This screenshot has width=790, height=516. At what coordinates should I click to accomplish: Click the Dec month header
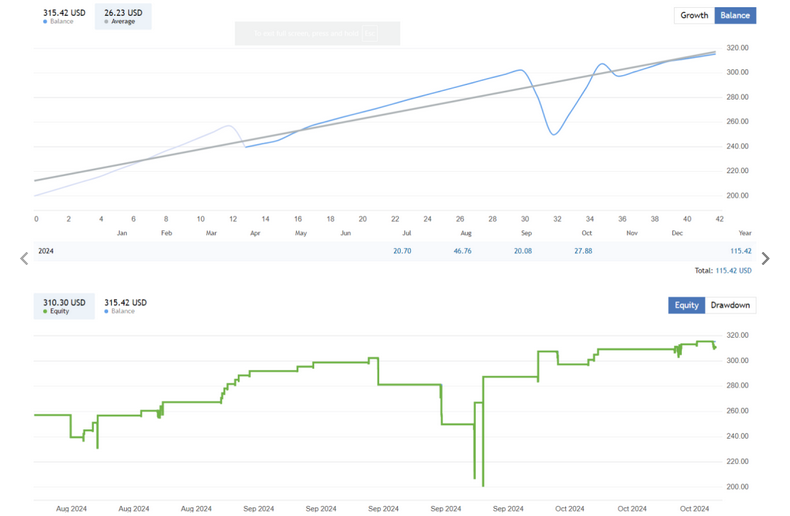677,233
